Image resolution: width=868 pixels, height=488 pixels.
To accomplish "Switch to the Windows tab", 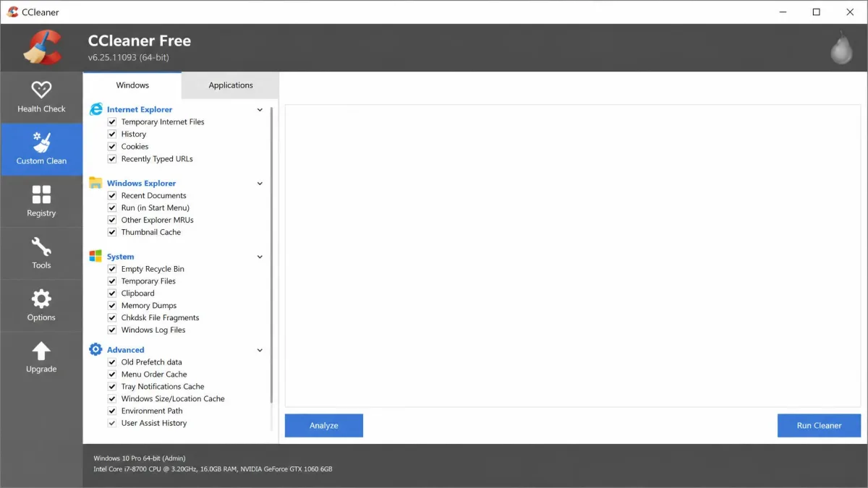I will point(132,85).
